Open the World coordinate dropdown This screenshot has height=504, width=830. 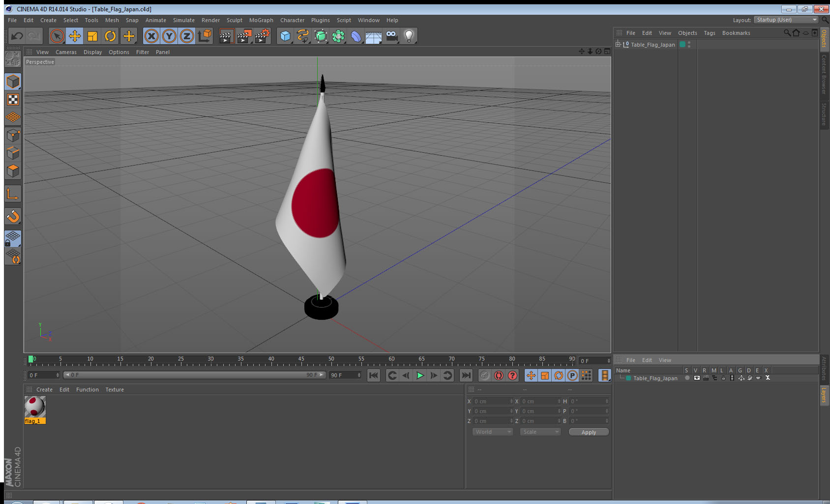coord(493,432)
